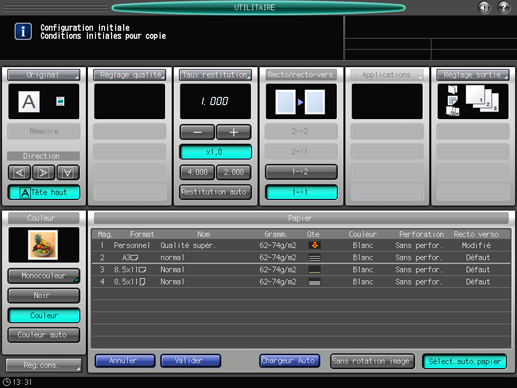This screenshot has height=388, width=517.
Task: Select upside-down original direction icon
Action: [x=68, y=172]
